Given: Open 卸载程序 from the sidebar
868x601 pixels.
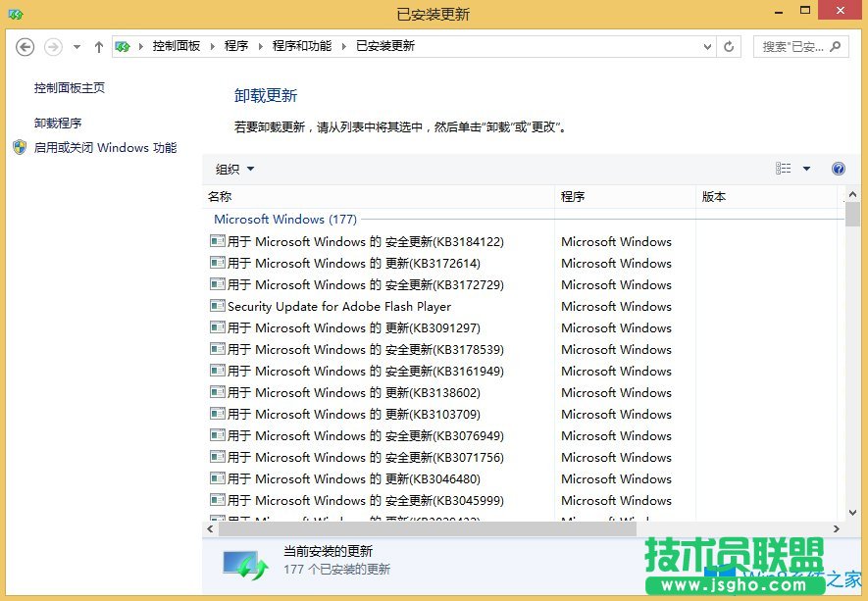Looking at the screenshot, I should tap(56, 122).
